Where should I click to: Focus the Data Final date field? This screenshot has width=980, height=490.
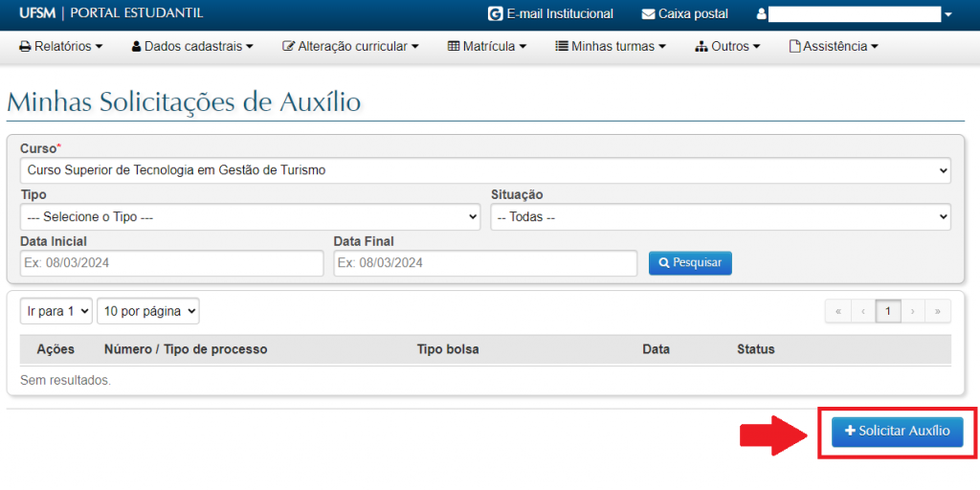click(485, 263)
